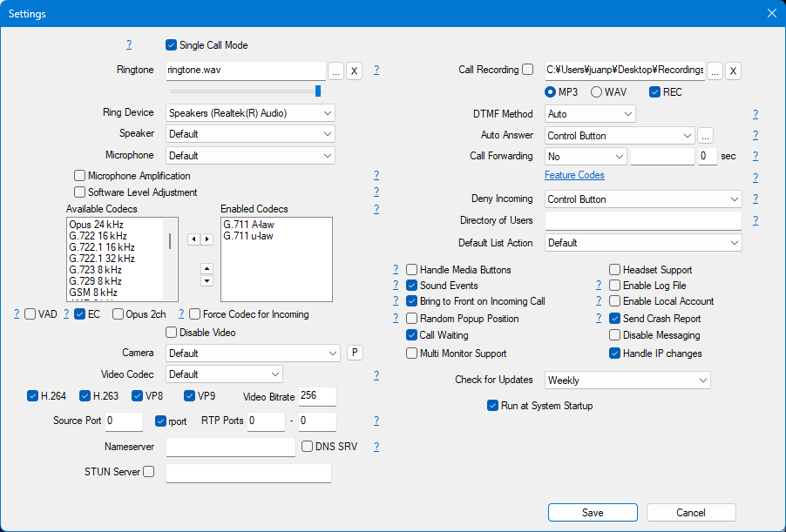Open help for RTP Ports

[x=376, y=421]
